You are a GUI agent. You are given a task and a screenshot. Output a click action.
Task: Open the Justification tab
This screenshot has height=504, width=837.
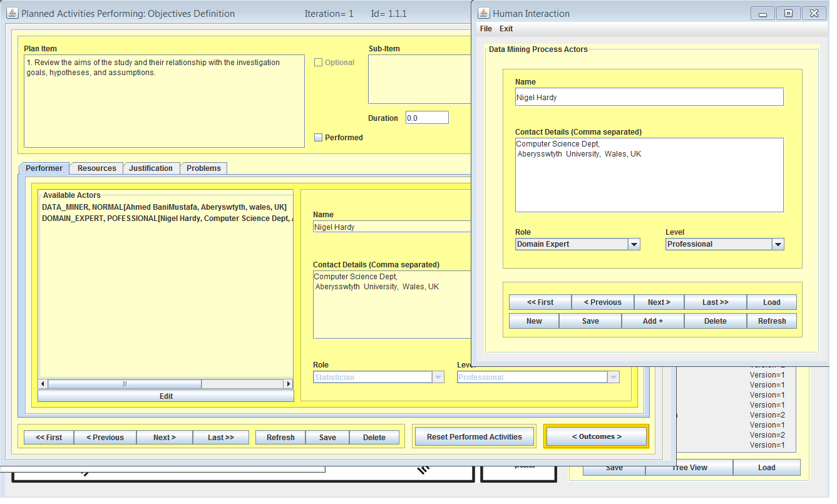pos(151,168)
